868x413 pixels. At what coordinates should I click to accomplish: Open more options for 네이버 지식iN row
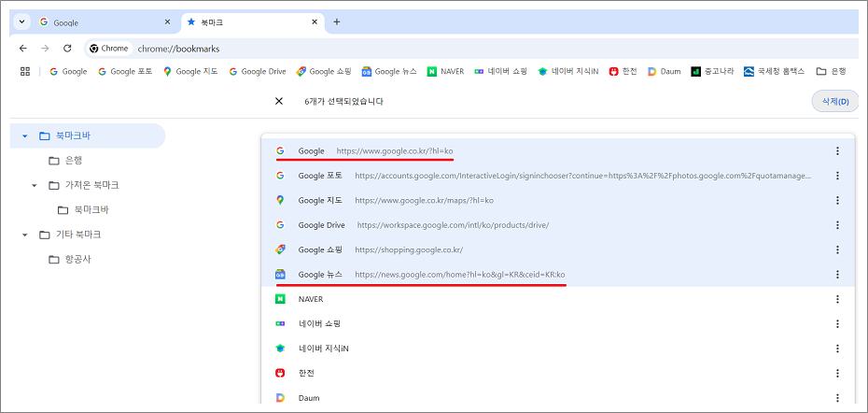tap(837, 349)
